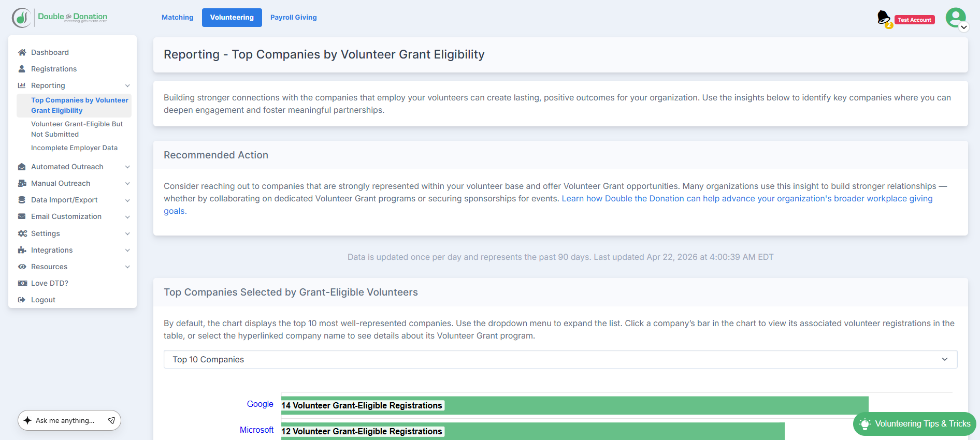Expand Email Customization chevron

[x=127, y=217]
